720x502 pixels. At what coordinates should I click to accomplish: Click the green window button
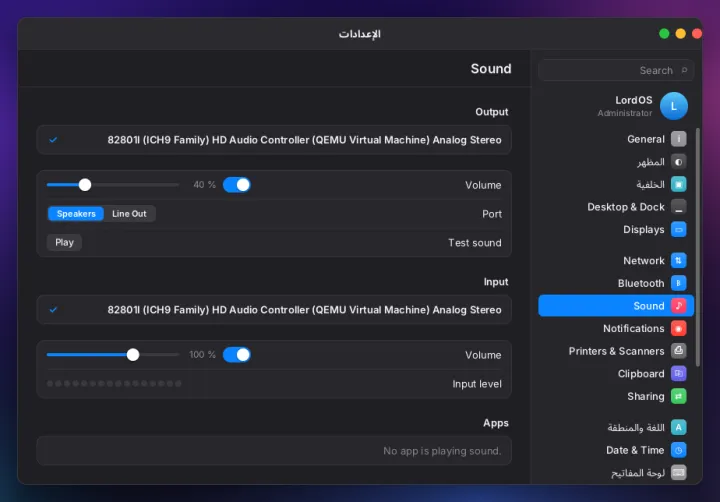pyautogui.click(x=664, y=34)
